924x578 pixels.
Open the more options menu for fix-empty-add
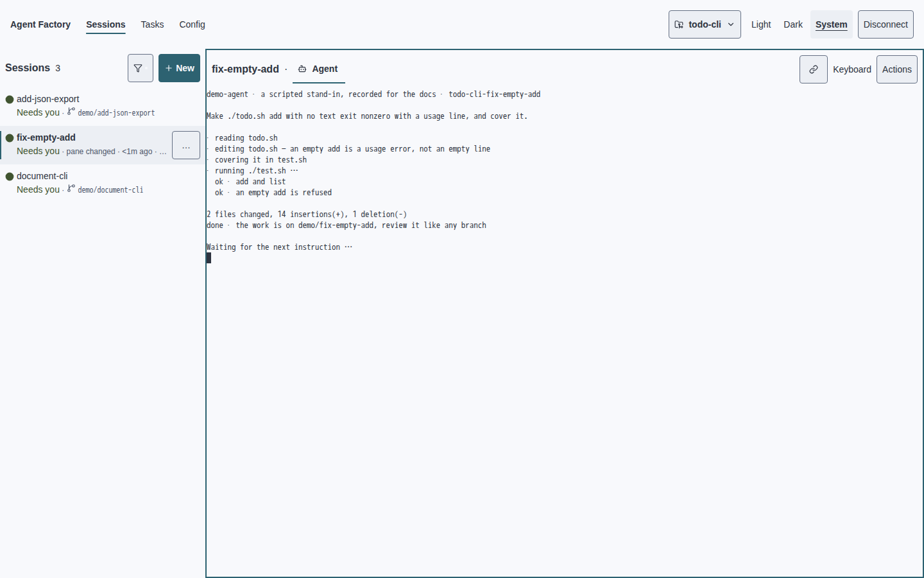point(186,145)
